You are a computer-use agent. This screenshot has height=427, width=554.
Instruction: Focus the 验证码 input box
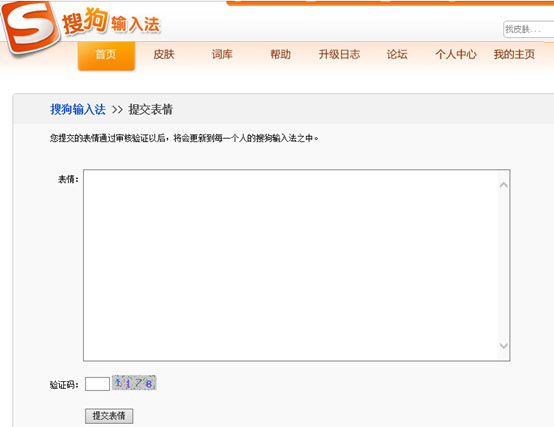point(98,384)
